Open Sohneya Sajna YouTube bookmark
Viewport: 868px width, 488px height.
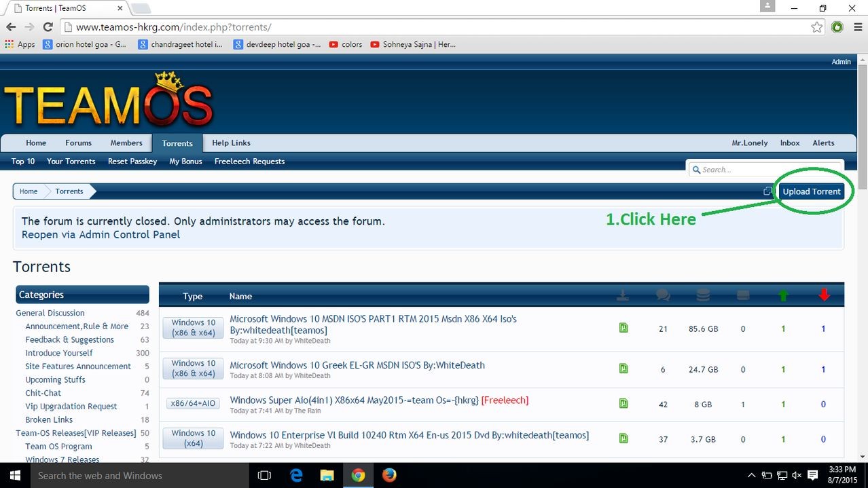[x=413, y=44]
